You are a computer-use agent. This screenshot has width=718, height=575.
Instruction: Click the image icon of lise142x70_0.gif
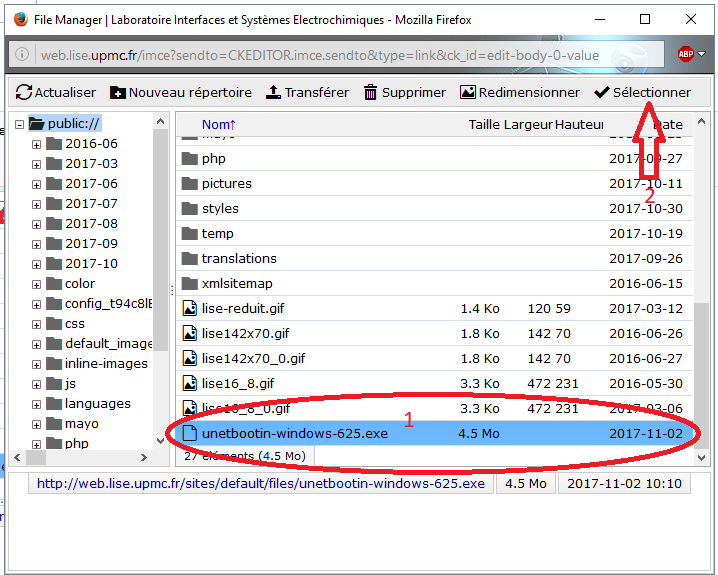pos(190,358)
